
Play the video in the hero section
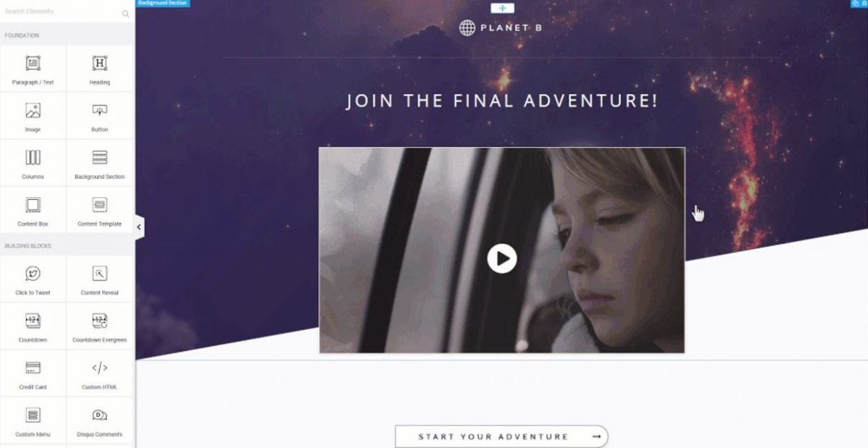click(502, 258)
